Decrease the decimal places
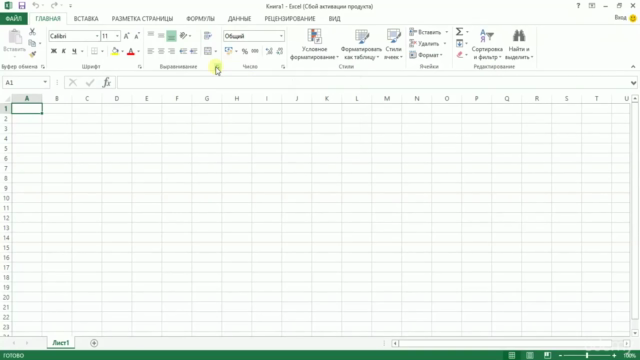This screenshot has width=640, height=360. tap(280, 51)
